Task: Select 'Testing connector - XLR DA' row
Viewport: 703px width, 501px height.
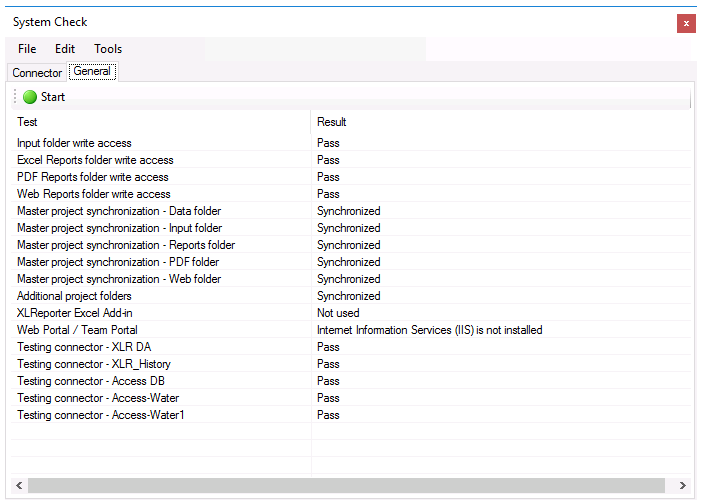Action: click(x=351, y=348)
